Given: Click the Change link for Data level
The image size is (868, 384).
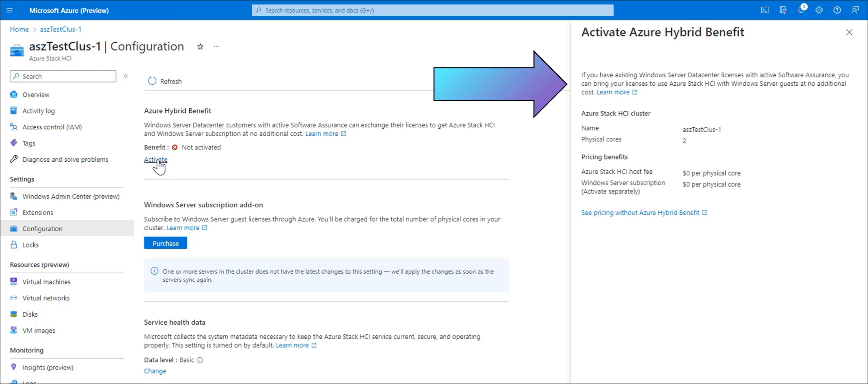Looking at the screenshot, I should tap(155, 371).
